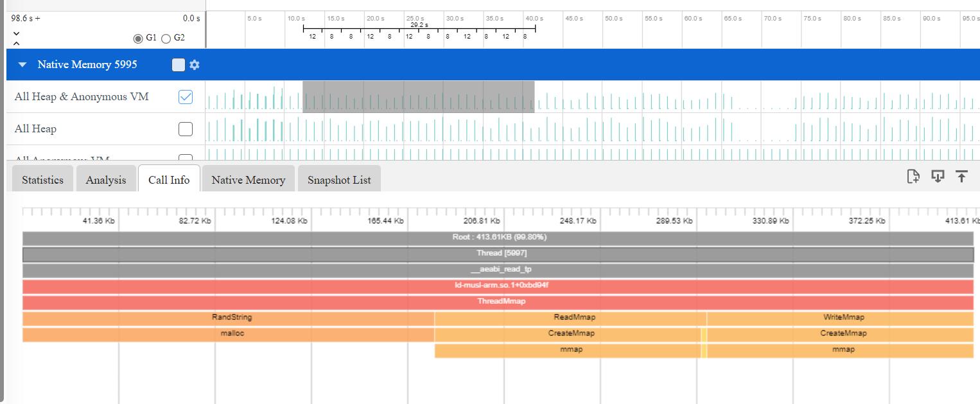The image size is (980, 404).
Task: Click the down chevron under 98.6 s
Action: pyautogui.click(x=17, y=33)
